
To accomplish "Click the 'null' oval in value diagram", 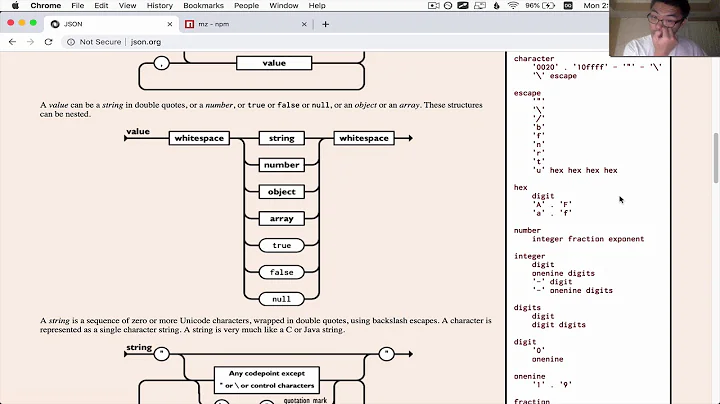I will [x=281, y=299].
